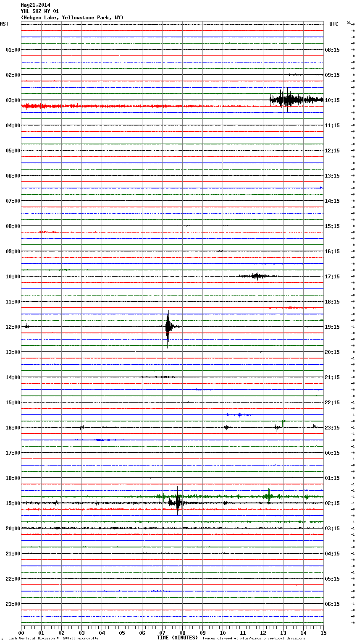Click the 21:00 MST time label

13,554
